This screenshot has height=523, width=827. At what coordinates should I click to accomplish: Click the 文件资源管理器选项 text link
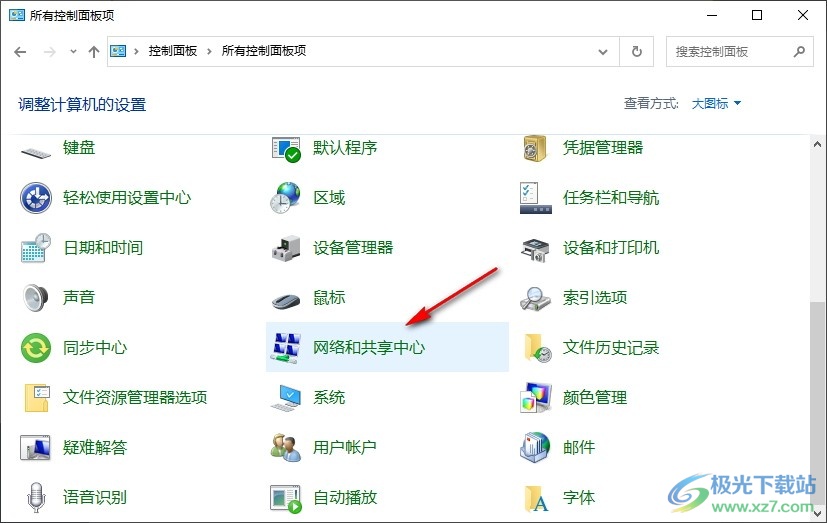point(135,398)
